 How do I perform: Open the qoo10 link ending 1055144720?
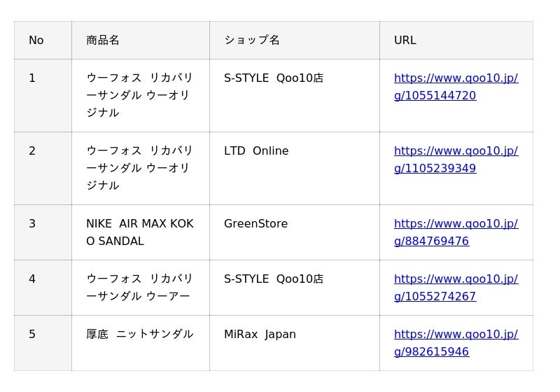pos(456,87)
